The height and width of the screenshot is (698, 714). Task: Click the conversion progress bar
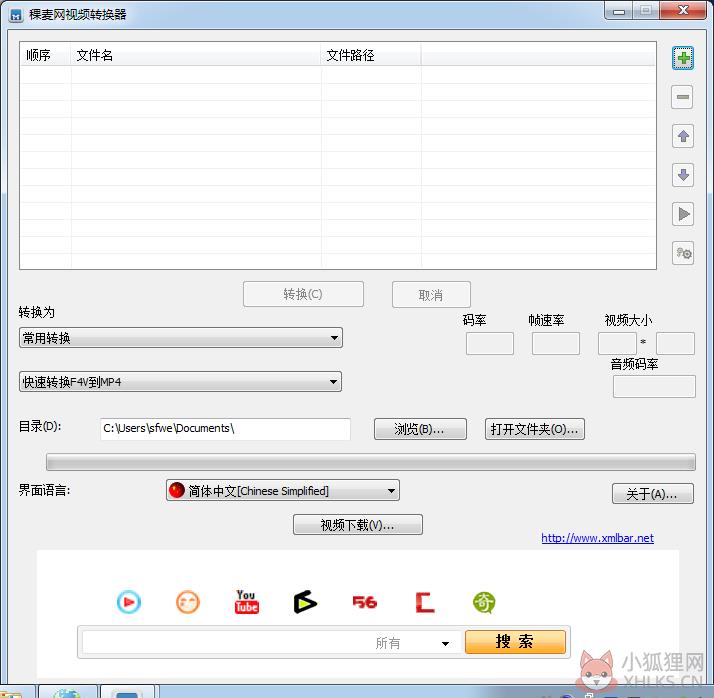(x=371, y=462)
